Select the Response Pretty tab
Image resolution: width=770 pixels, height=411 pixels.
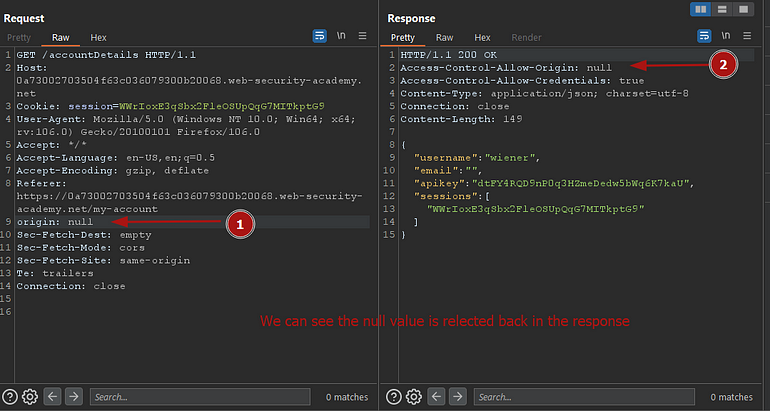click(403, 37)
